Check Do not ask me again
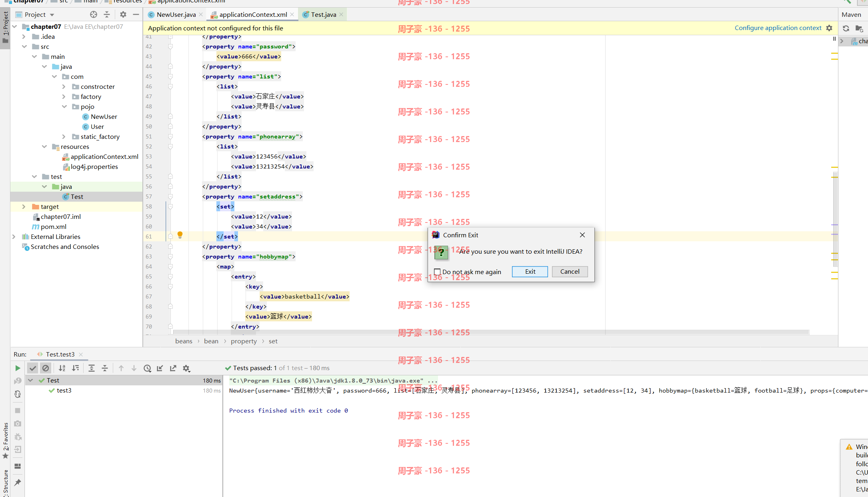This screenshot has height=497, width=868. [437, 272]
